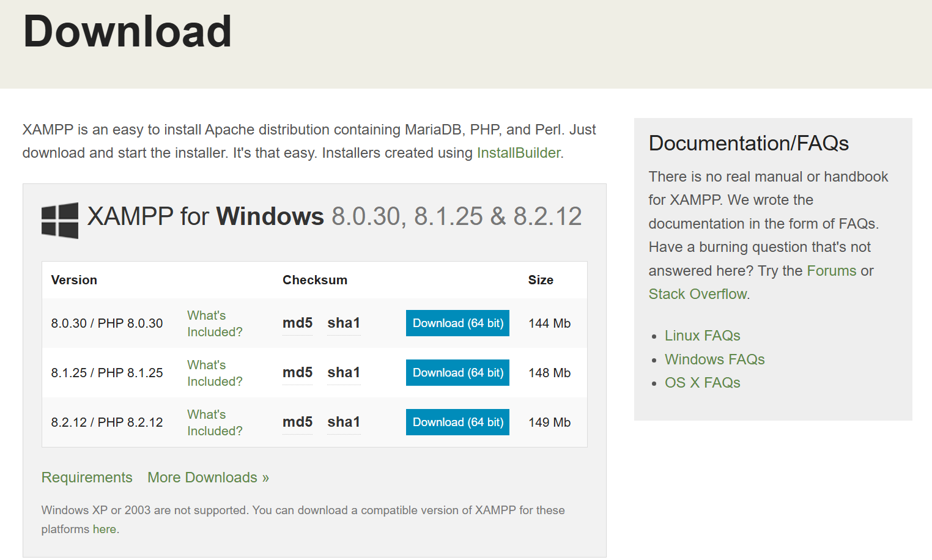The image size is (932, 560).
Task: Download XAMPP 8.2.12 64 bit
Action: tap(457, 422)
